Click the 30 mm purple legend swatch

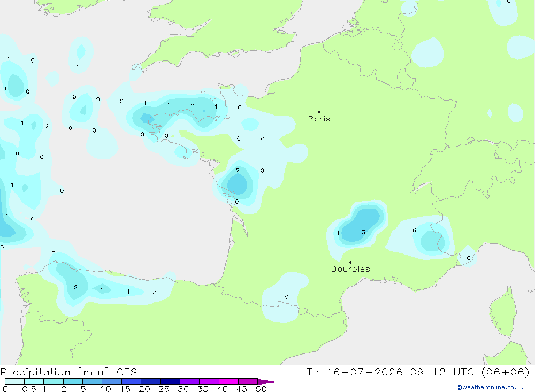coord(190,381)
